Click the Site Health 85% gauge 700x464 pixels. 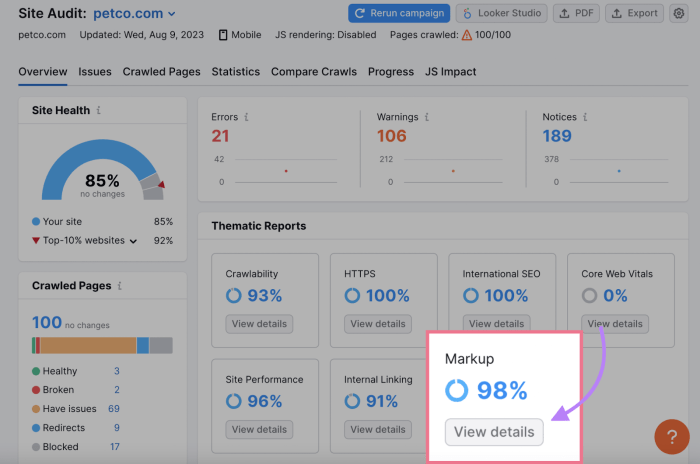(x=103, y=170)
